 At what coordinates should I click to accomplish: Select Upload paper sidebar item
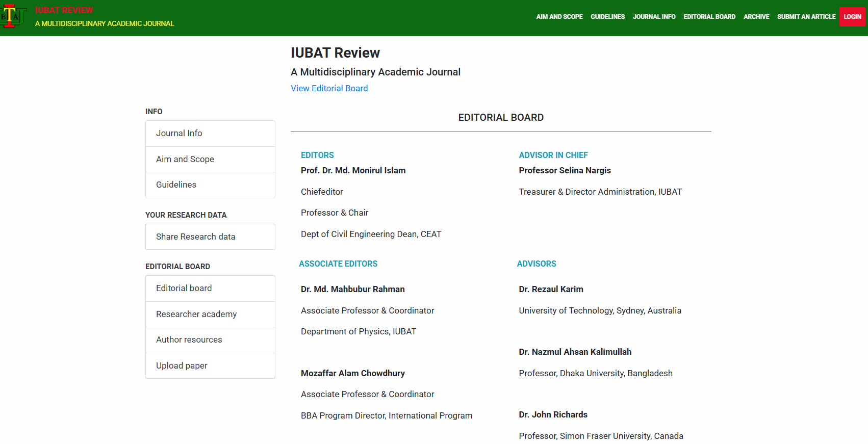click(x=210, y=365)
